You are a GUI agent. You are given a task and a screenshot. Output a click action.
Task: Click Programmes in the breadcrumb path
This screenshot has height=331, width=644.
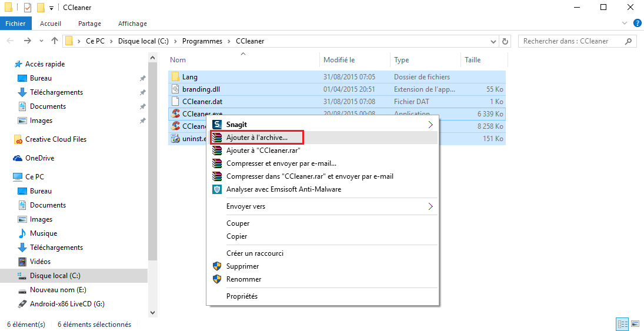202,41
